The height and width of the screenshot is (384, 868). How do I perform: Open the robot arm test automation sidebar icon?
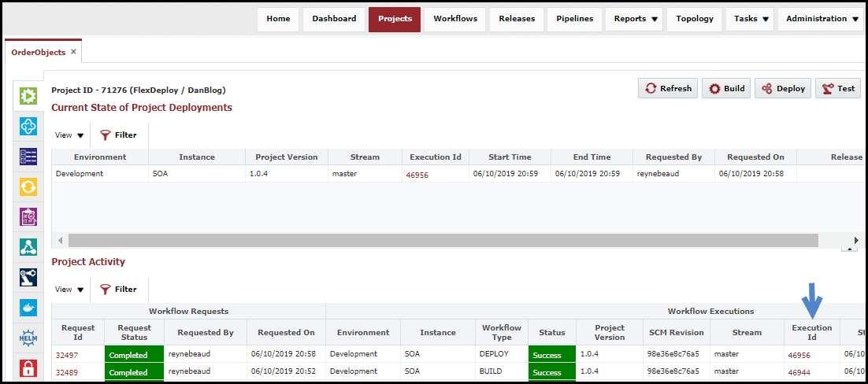[x=28, y=277]
